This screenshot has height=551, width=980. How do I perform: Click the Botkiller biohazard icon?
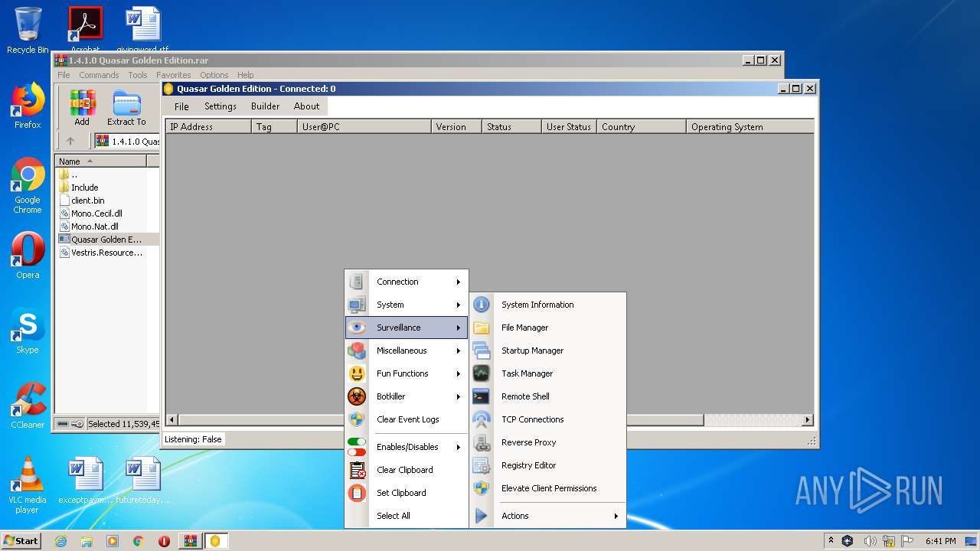[x=357, y=396]
